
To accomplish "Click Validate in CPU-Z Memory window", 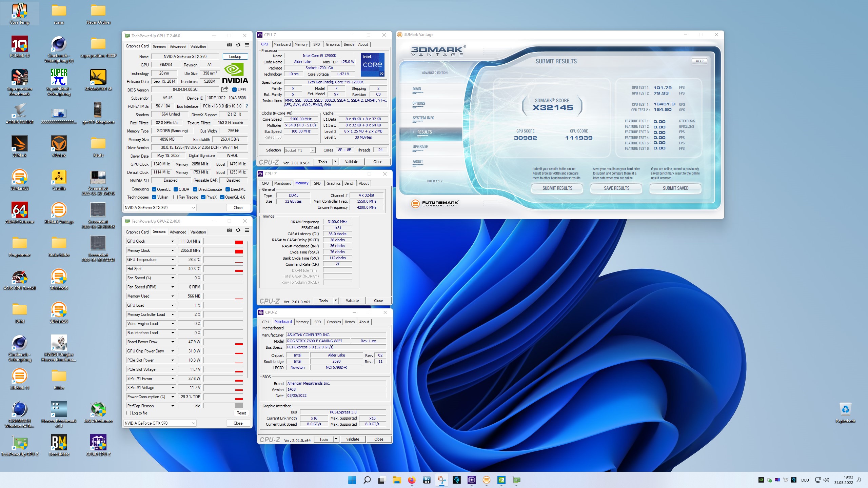I will [352, 301].
